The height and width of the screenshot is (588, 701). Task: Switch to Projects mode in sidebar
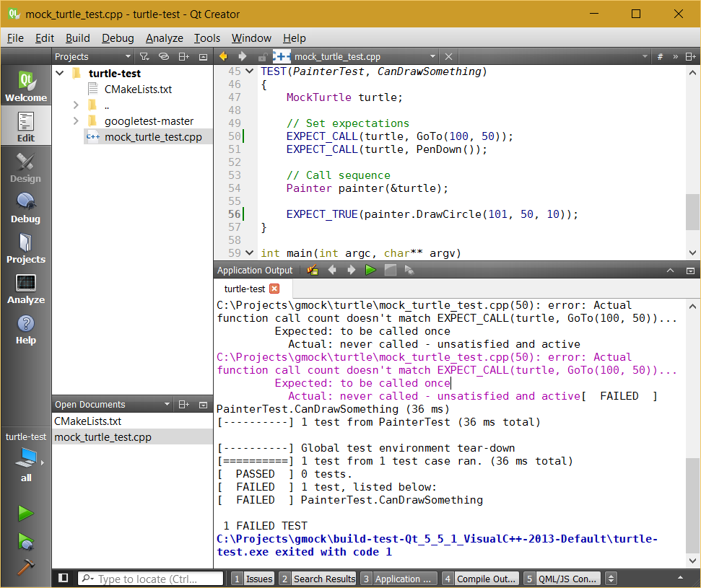(26, 247)
